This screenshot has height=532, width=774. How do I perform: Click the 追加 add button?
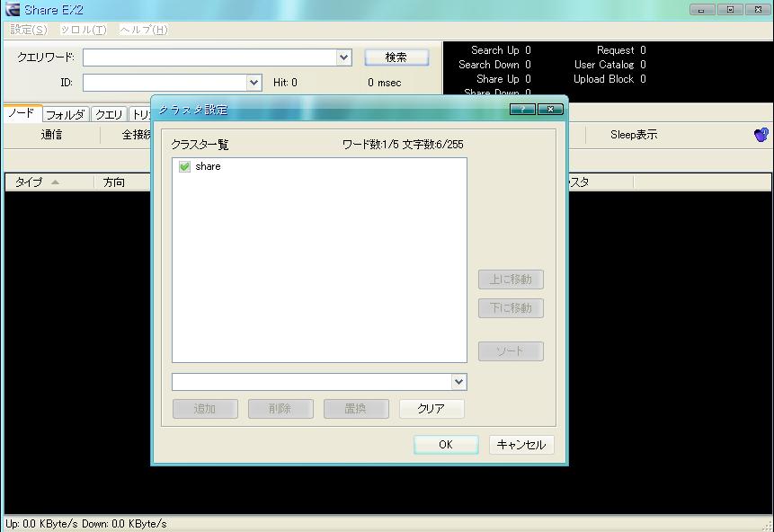(x=205, y=409)
